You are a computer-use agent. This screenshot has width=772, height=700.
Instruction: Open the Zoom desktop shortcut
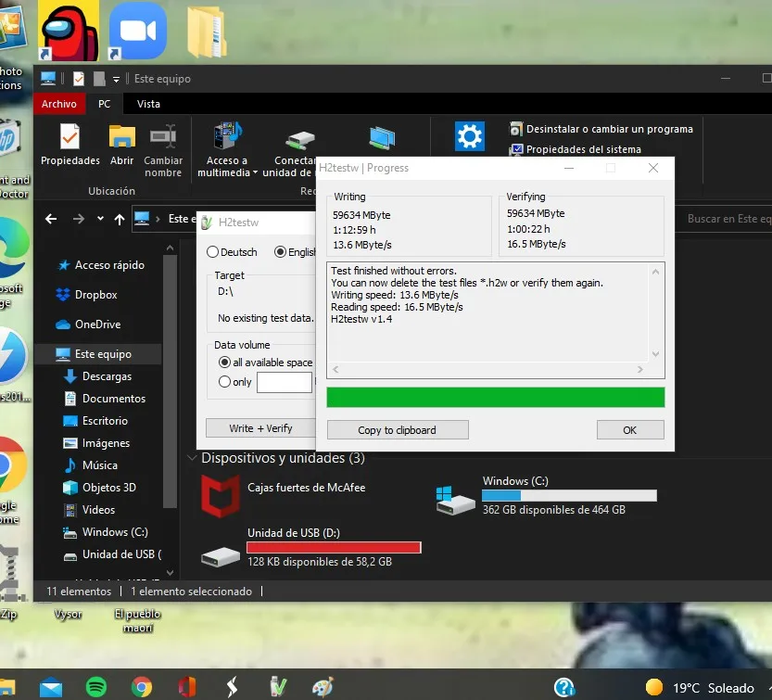tap(137, 31)
